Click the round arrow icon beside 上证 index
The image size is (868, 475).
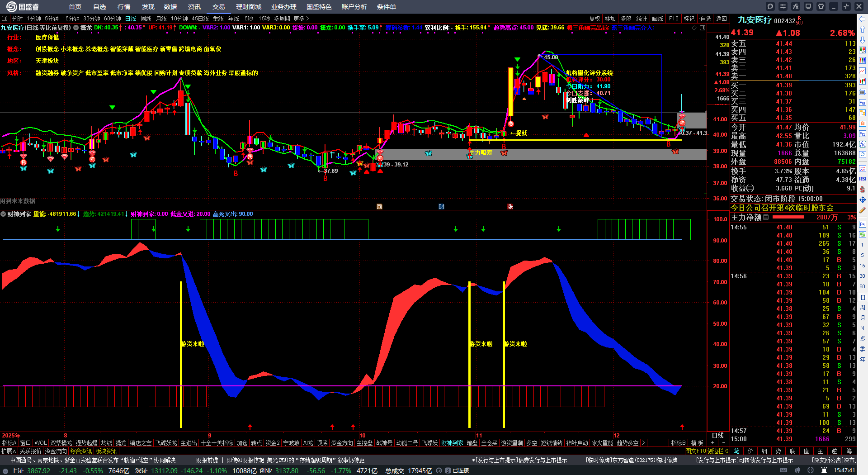pyautogui.click(x=5, y=470)
